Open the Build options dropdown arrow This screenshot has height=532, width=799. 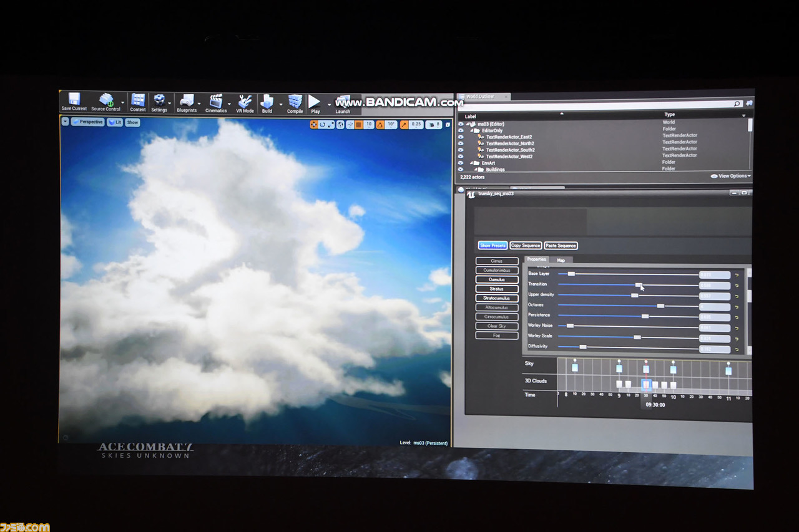click(280, 103)
